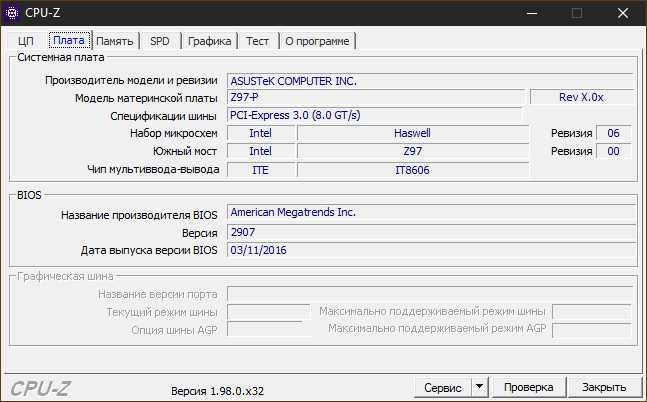Click the Intel field in Набор микросхем row
Viewport: 647px width, 402px height.
pyautogui.click(x=261, y=133)
